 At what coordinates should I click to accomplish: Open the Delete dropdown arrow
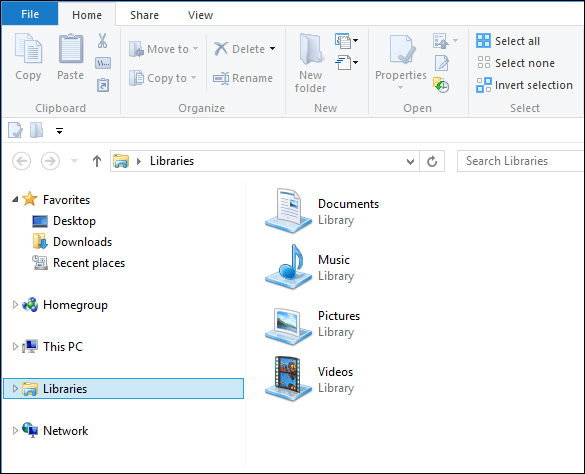coord(273,49)
